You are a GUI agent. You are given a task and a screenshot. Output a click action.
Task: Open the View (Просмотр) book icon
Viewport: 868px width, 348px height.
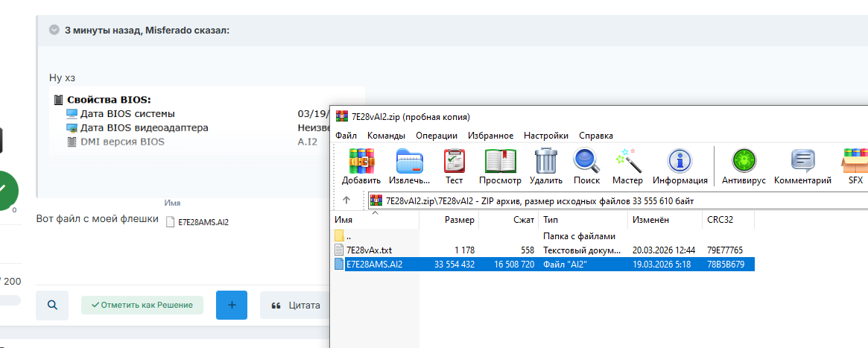click(500, 161)
